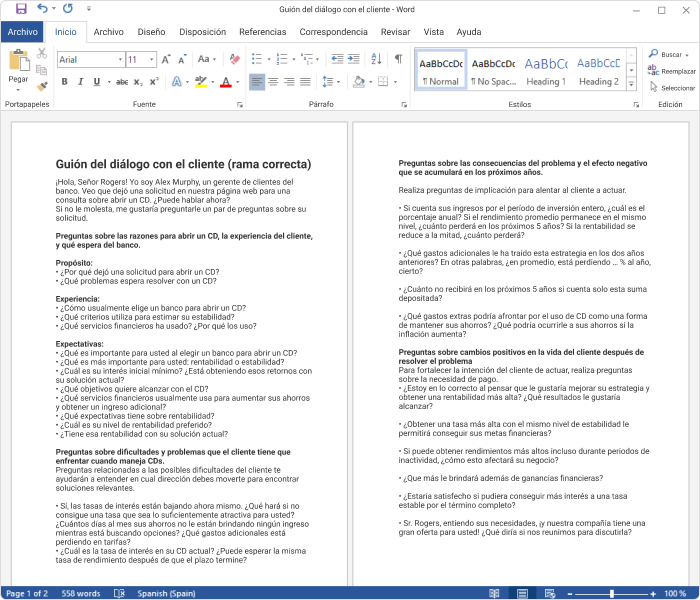Apply the Heading 1 style
Screen dimensions: 700x600
(545, 70)
